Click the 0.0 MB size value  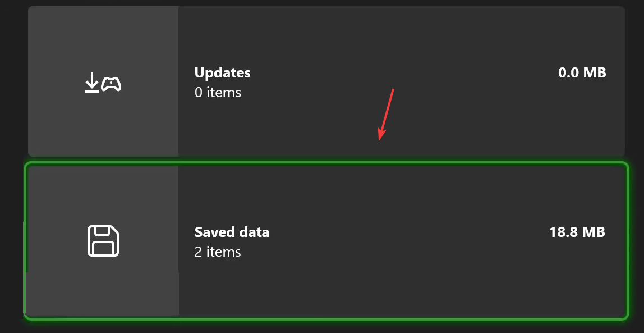(582, 72)
